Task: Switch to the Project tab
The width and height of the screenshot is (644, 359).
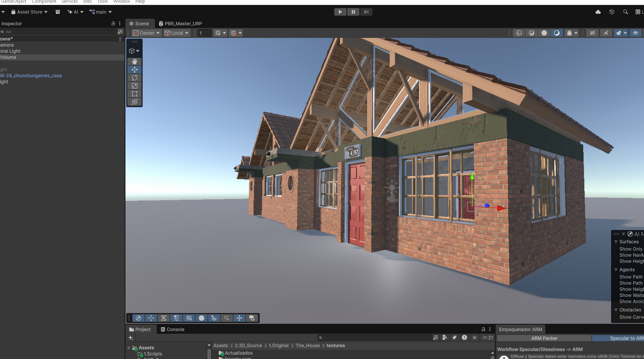Action: (140, 329)
